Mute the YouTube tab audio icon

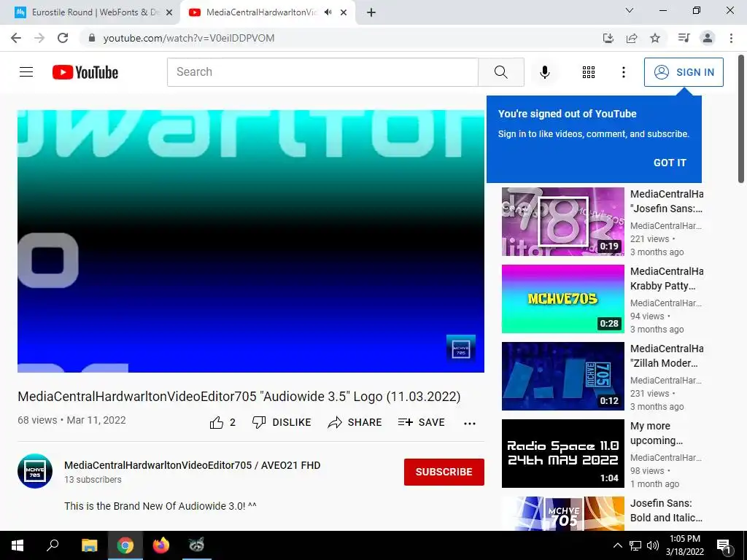328,12
